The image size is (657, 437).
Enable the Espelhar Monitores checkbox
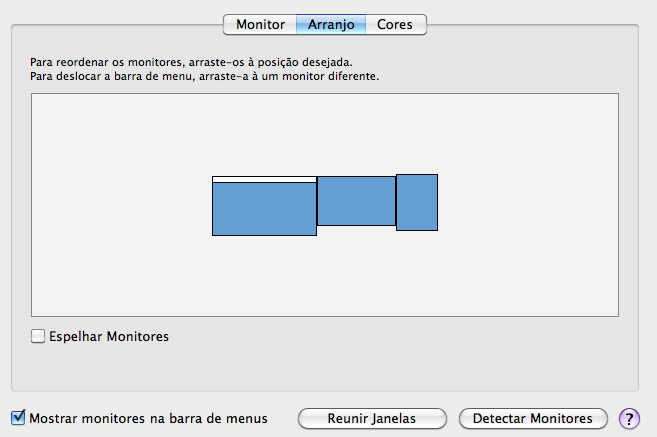(x=38, y=336)
